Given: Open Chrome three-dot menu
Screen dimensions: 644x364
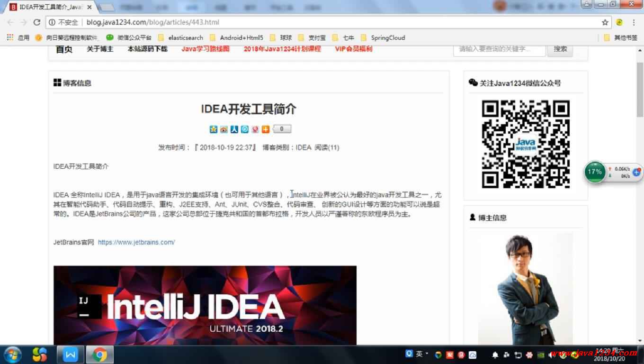Looking at the screenshot, I should pyautogui.click(x=634, y=22).
